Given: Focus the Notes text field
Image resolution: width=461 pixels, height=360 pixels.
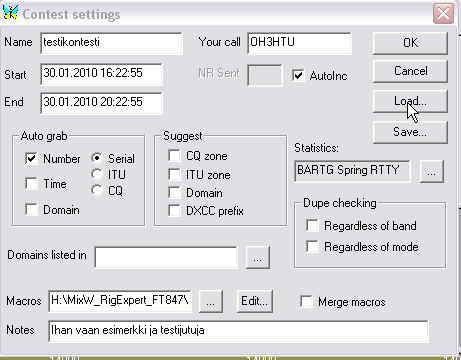Looking at the screenshot, I should pyautogui.click(x=238, y=331).
